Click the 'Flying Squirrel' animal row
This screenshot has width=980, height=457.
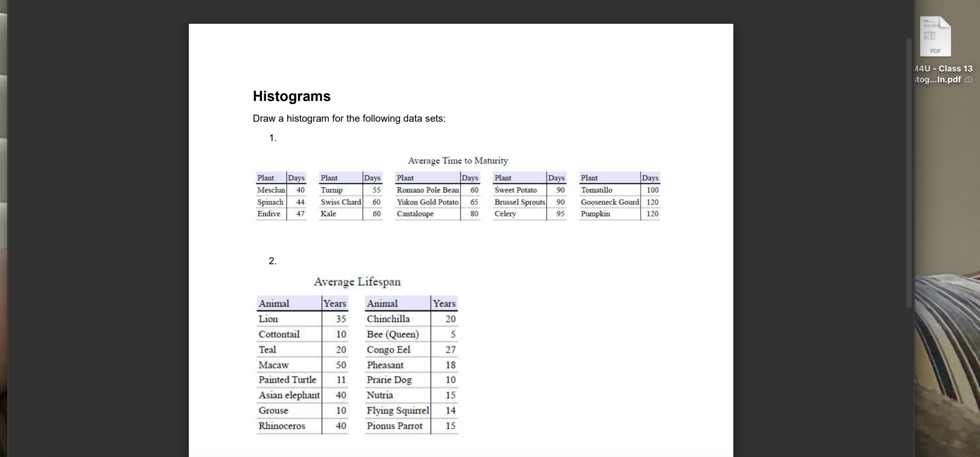click(411, 411)
